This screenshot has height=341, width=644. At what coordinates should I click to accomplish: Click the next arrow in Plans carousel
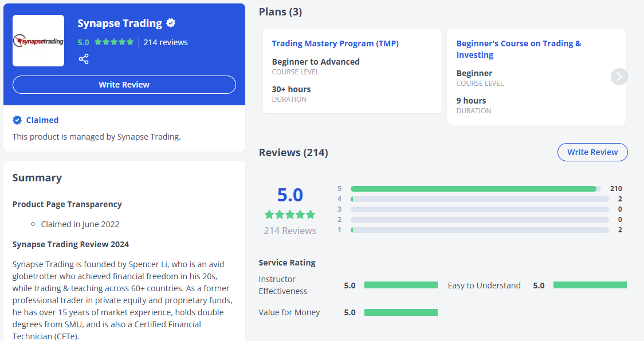click(x=619, y=77)
